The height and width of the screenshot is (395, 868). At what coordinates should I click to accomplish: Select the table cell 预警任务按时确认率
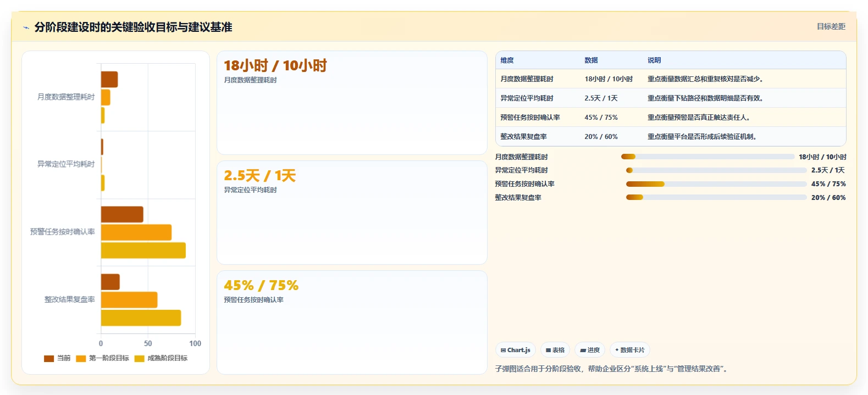[530, 118]
